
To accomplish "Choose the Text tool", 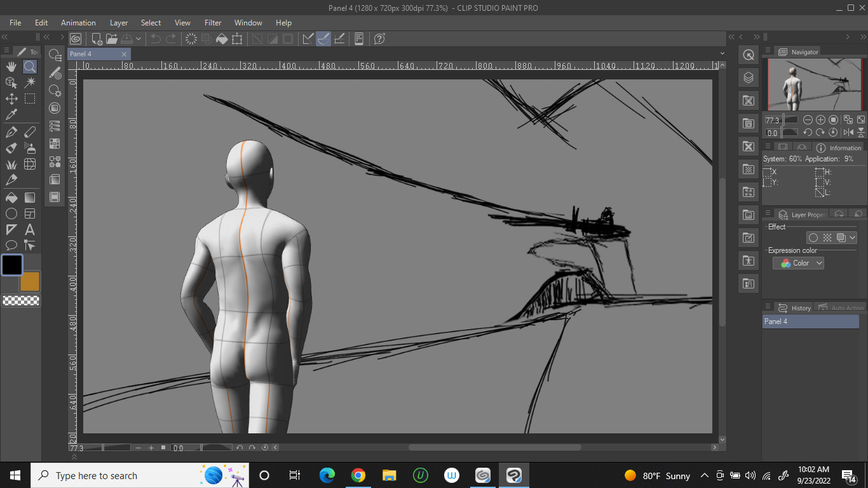I will click(30, 230).
